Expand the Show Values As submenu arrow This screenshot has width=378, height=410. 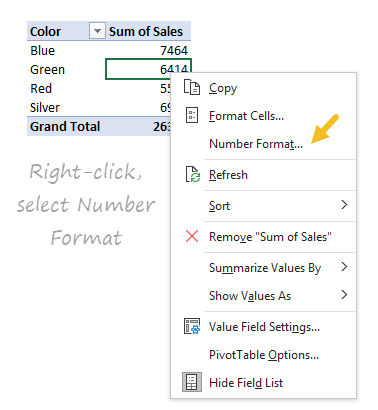coord(344,295)
